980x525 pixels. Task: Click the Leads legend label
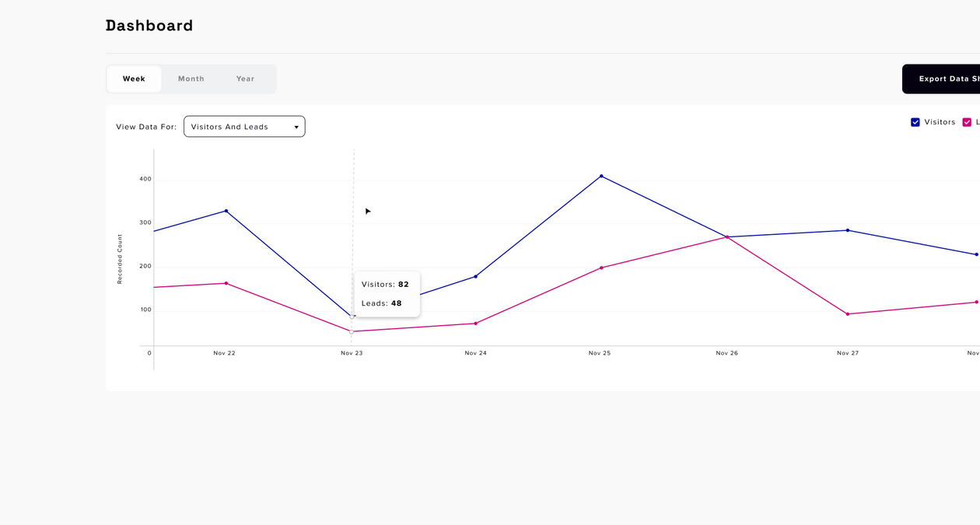tap(977, 122)
